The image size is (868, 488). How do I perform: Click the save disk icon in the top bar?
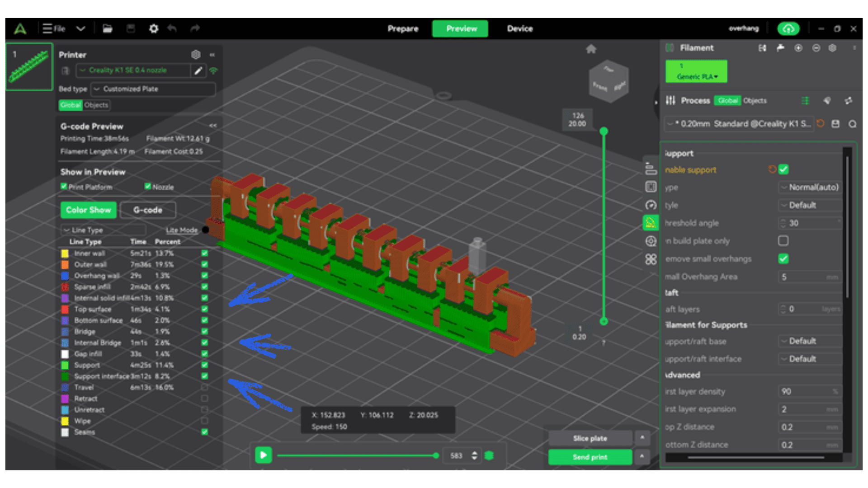click(x=131, y=28)
